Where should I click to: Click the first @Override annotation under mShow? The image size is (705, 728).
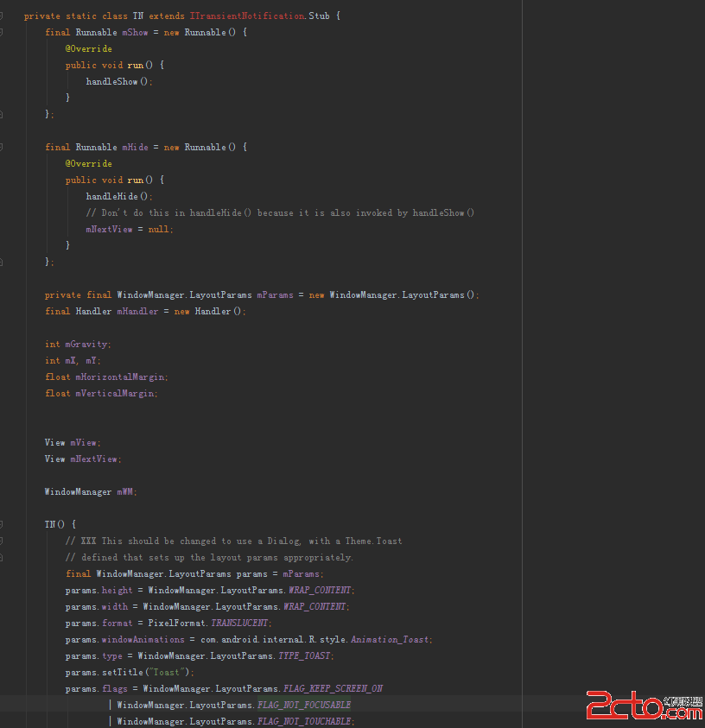point(89,48)
